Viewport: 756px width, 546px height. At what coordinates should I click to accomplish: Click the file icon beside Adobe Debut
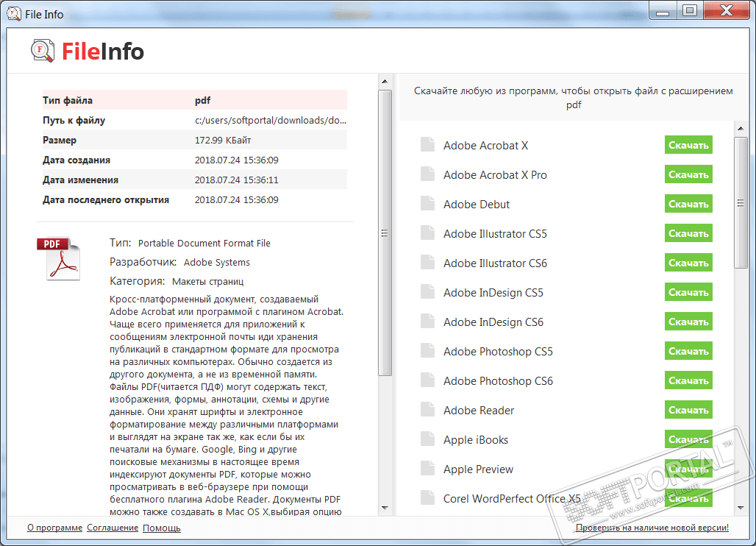(x=427, y=204)
